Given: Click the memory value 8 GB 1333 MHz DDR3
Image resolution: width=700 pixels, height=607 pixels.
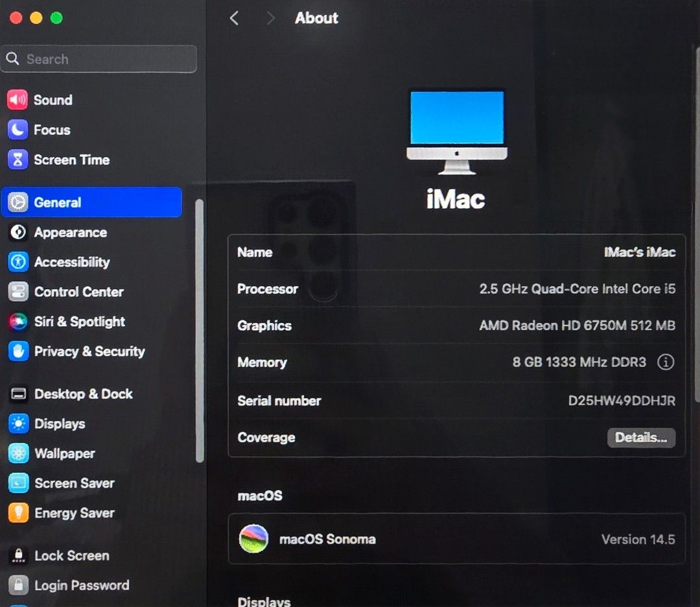Looking at the screenshot, I should [x=579, y=362].
